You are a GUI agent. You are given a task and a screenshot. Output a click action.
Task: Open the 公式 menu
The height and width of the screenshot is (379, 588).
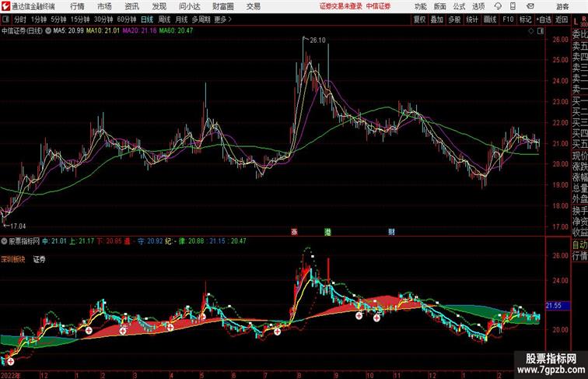point(459,6)
